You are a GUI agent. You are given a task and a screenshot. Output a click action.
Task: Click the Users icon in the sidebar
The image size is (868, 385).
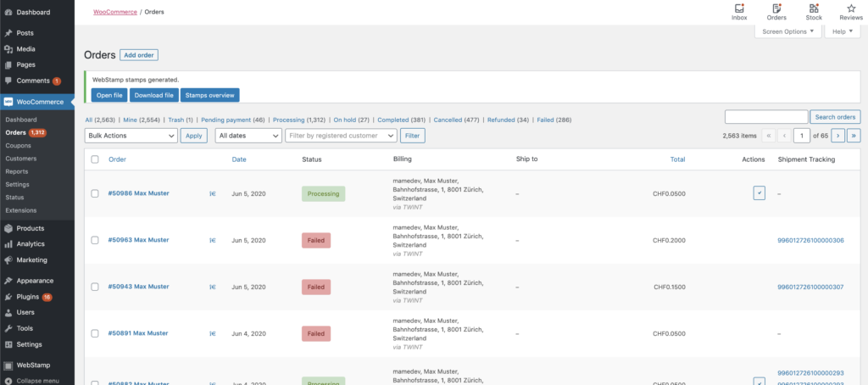(8, 312)
